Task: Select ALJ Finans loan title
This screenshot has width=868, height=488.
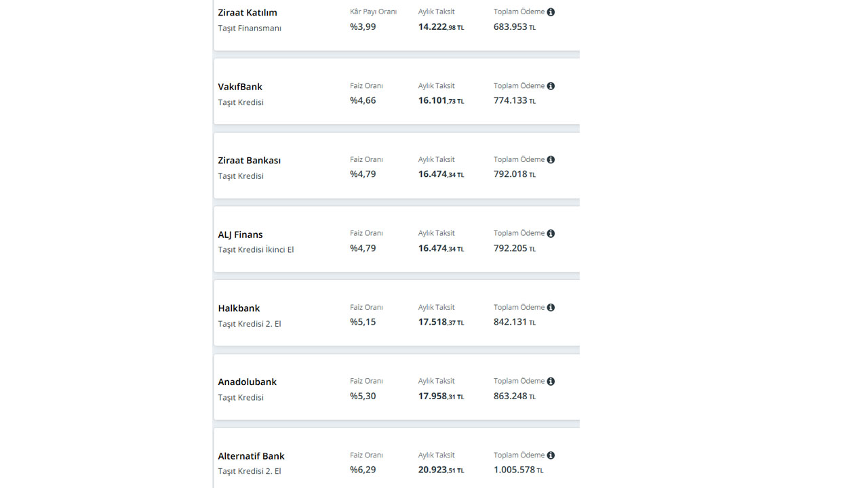Action: click(240, 235)
